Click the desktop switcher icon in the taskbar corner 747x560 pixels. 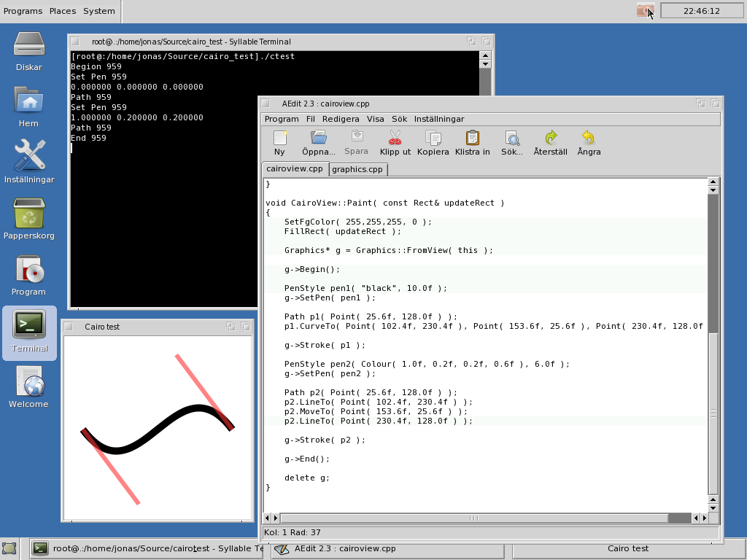click(x=9, y=548)
